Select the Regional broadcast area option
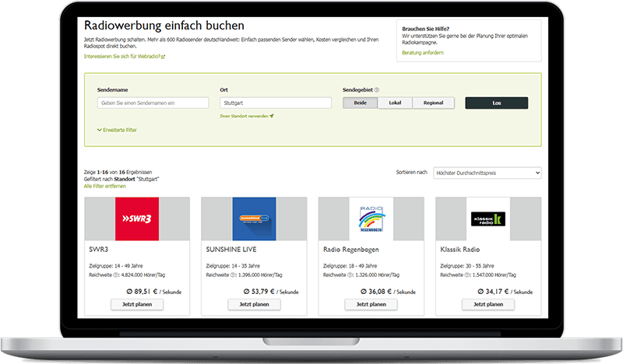 433,103
